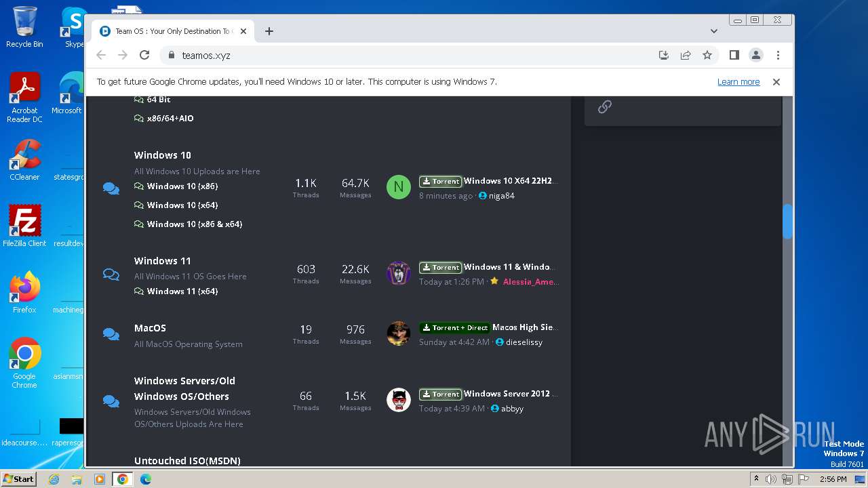Click the Chrome back arrow

[101, 55]
